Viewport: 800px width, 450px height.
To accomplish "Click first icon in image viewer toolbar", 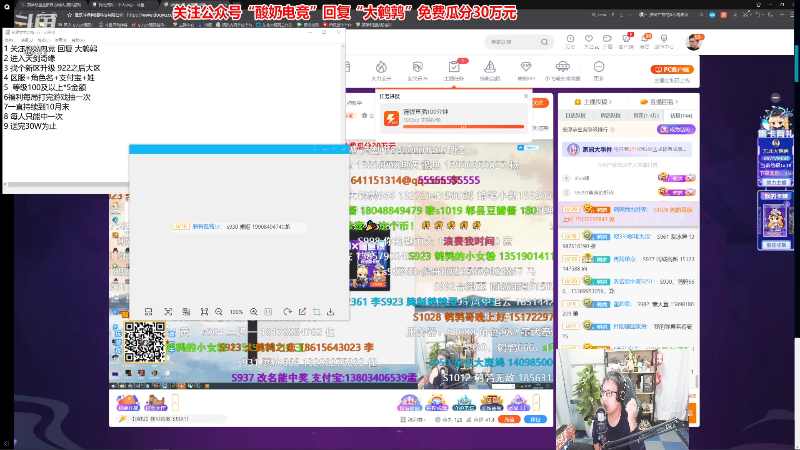I will [x=148, y=312].
